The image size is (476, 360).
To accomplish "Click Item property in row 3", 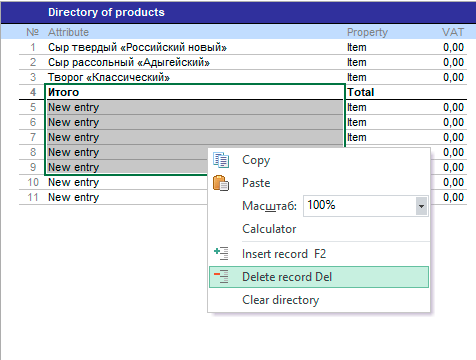I will [357, 77].
